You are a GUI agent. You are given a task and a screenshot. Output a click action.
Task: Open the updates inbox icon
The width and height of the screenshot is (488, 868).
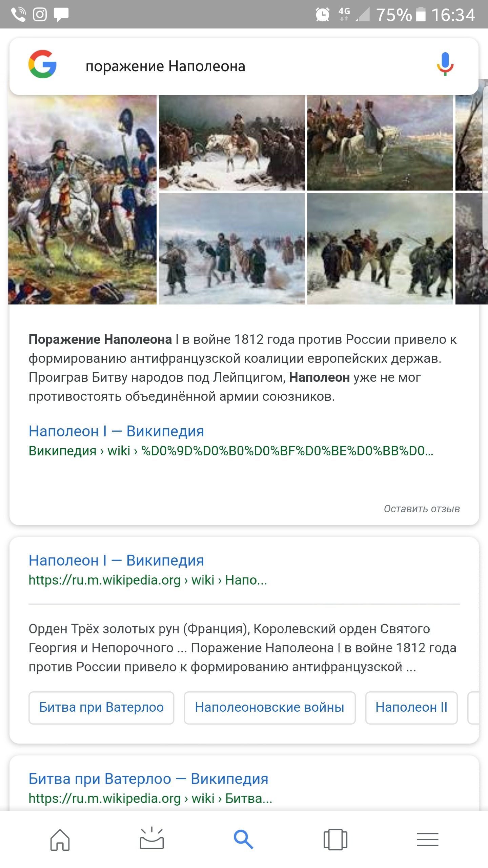tap(152, 838)
